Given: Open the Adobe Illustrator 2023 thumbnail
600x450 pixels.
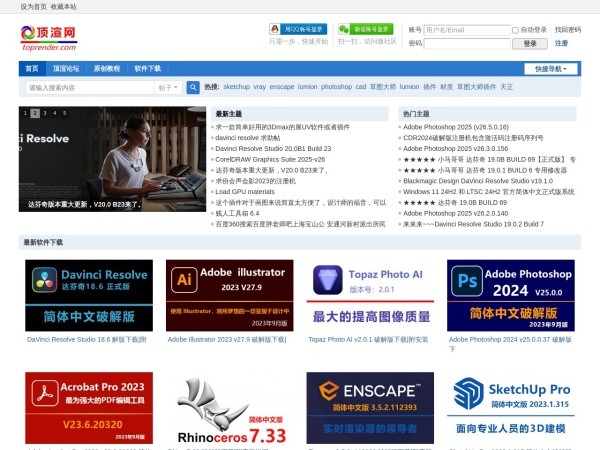Looking at the screenshot, I should coord(229,296).
